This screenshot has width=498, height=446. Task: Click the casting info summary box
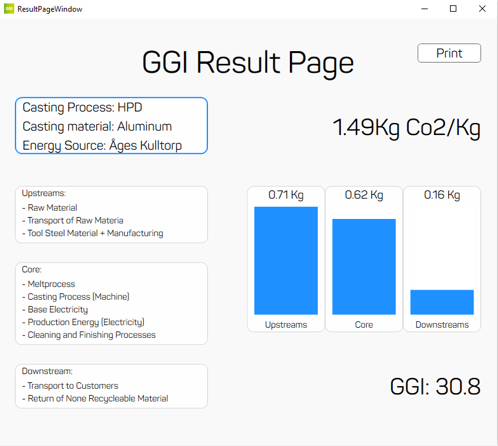tap(111, 126)
